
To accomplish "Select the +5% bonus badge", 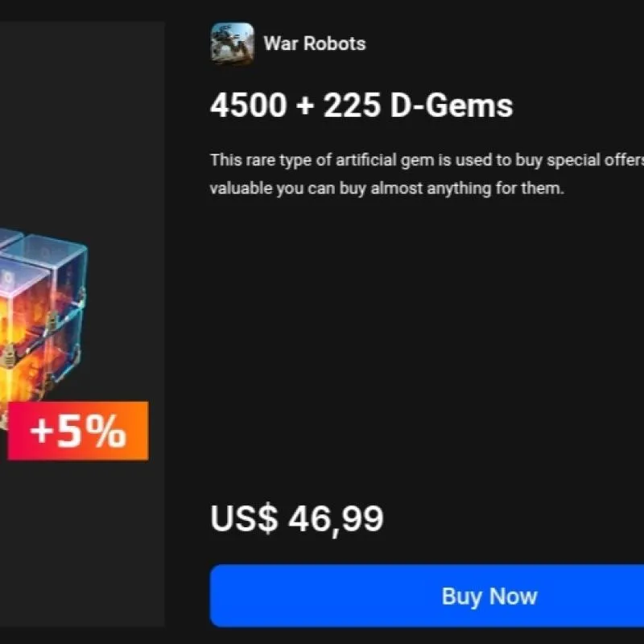I will [78, 431].
